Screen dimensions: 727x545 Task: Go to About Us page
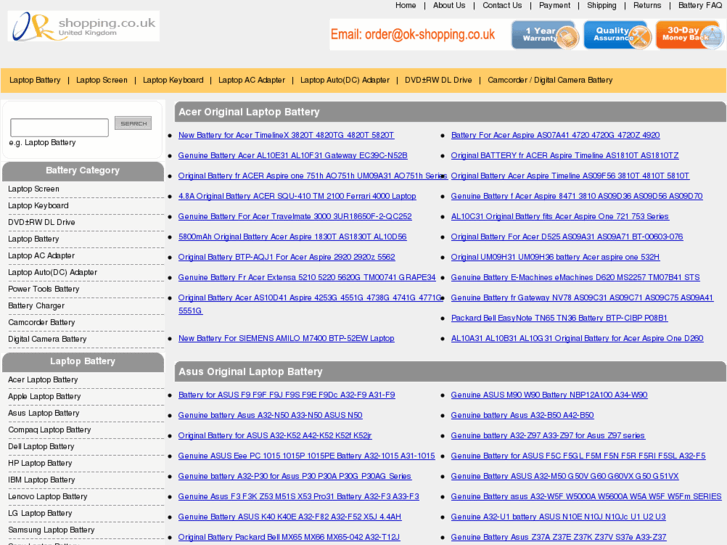(449, 6)
